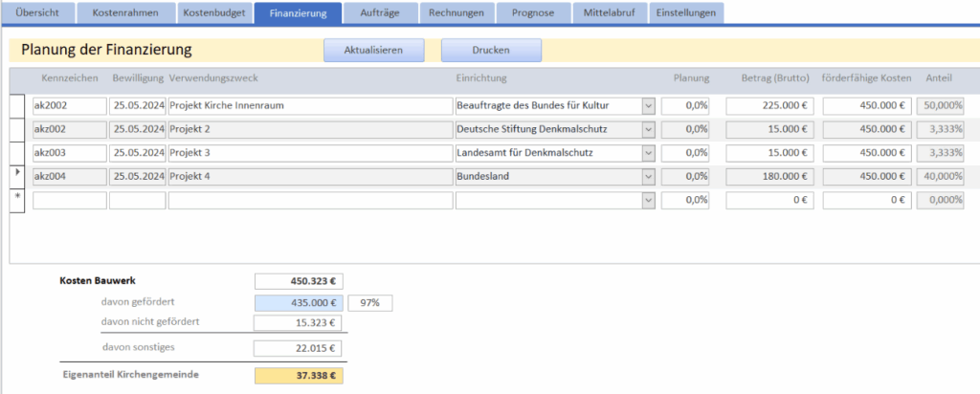Switch to the Übersicht tab
The image size is (980, 394).
37,13
